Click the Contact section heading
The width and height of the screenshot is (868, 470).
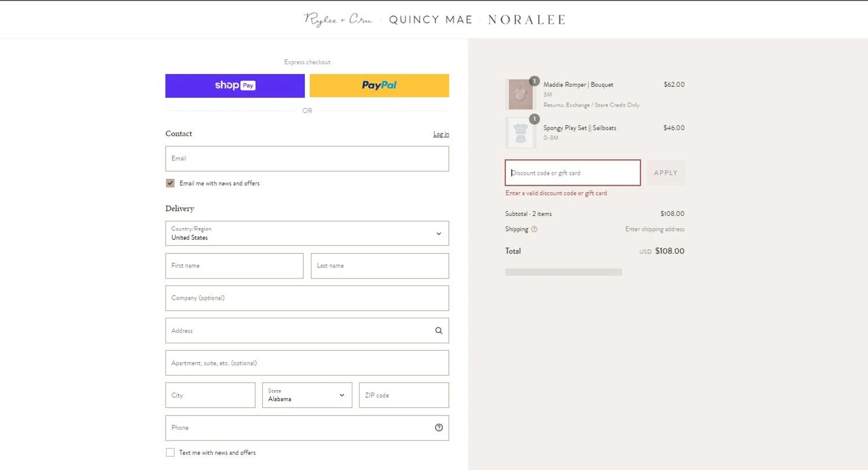(x=179, y=134)
